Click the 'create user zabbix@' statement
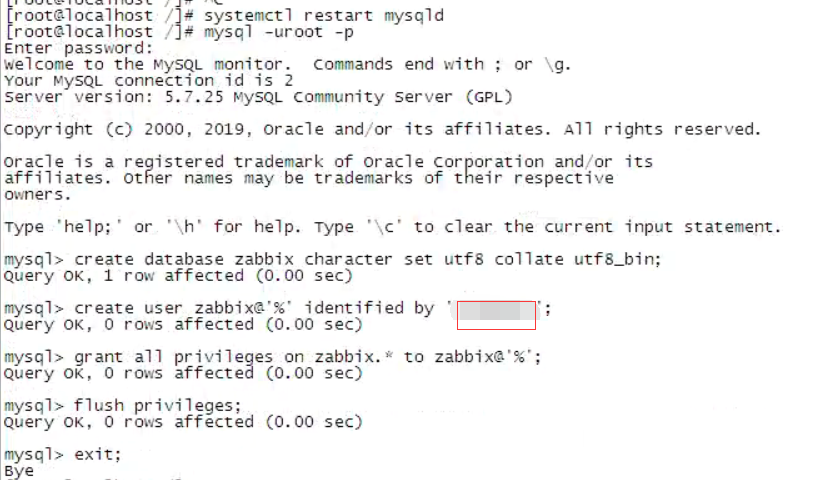Viewport: 829px width, 480px height. pyautogui.click(x=254, y=308)
